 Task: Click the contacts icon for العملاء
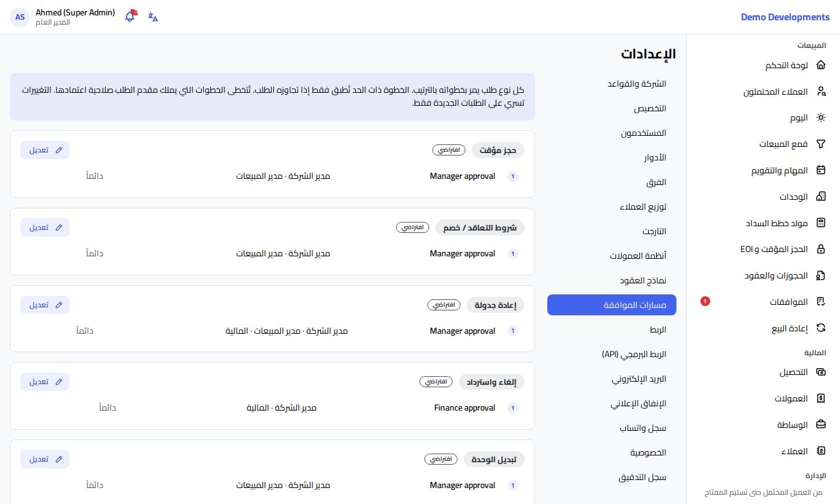(820, 451)
